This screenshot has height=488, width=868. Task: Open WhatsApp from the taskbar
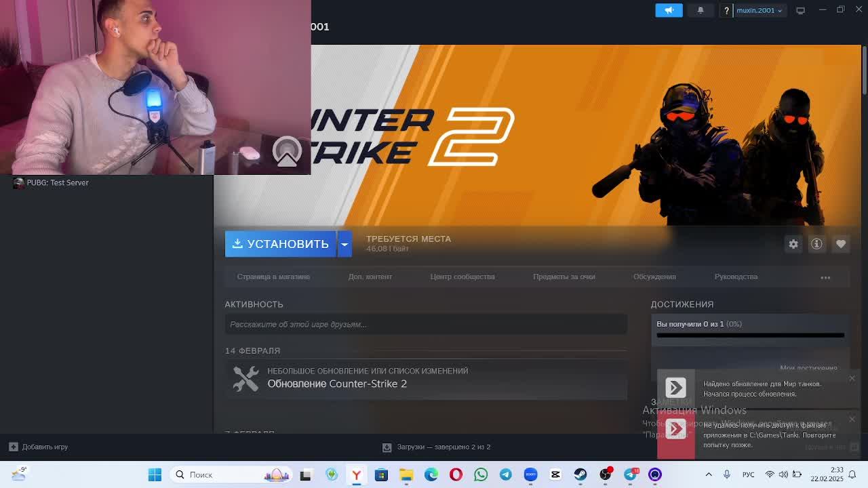pos(481,474)
